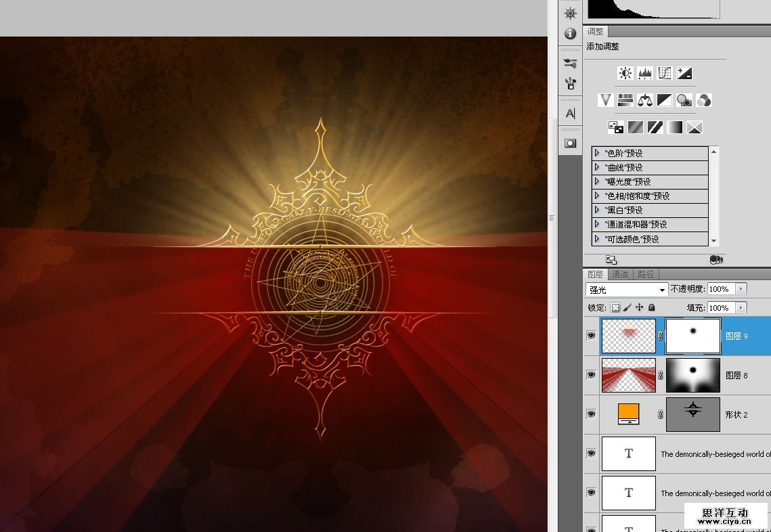This screenshot has width=771, height=532.
Task: Toggle visibility of layer 图层 8
Action: tap(592, 374)
